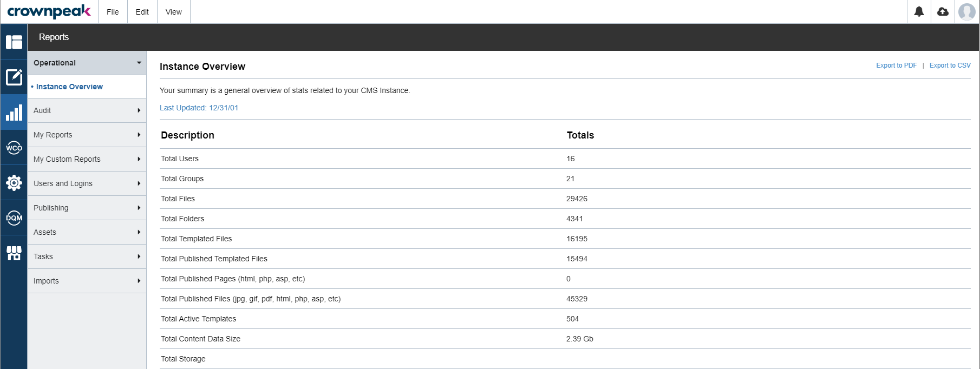980x369 pixels.
Task: Click the Description column header
Action: 187,135
